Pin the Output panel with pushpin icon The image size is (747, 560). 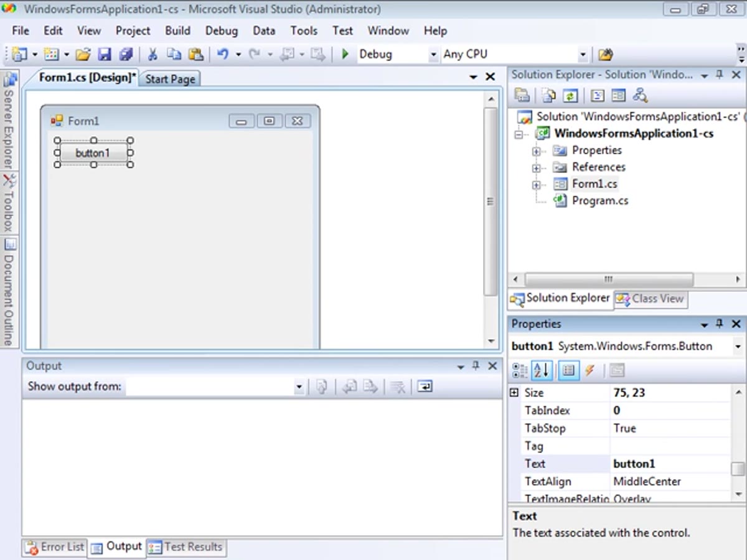(x=476, y=366)
